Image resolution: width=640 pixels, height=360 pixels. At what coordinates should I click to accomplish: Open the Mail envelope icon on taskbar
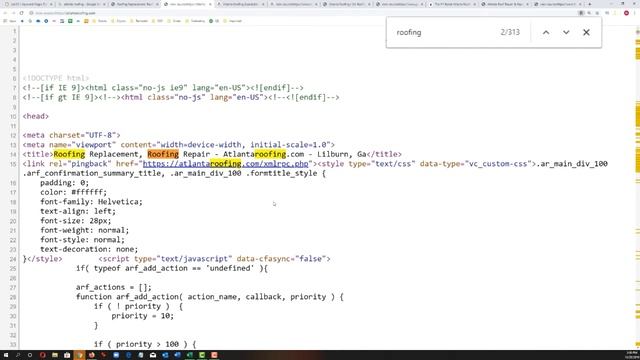[153, 355]
